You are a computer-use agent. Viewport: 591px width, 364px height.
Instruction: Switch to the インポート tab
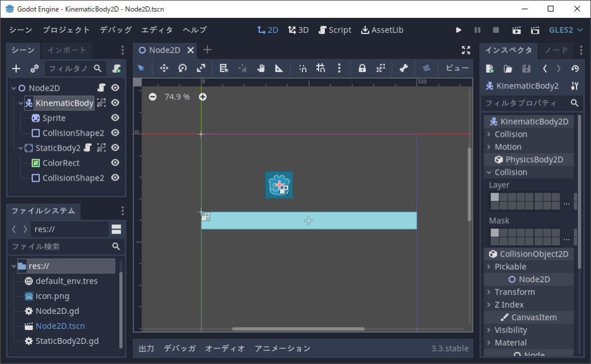pyautogui.click(x=67, y=50)
